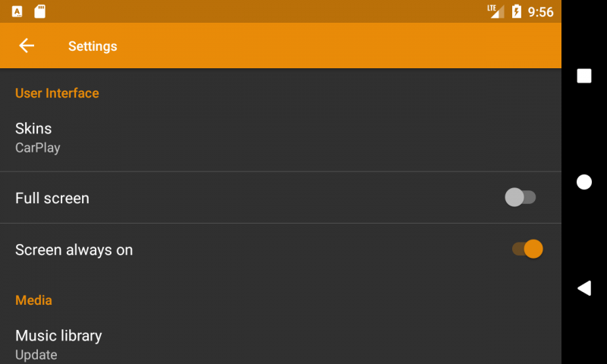Tap the Screen always on label
The width and height of the screenshot is (607, 364).
pyautogui.click(x=74, y=249)
